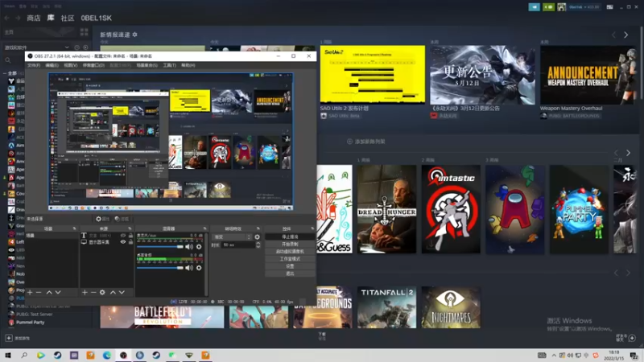Viewport: 644px width, 362px height.
Task: Toggle visibility of display capture source
Action: [123, 242]
